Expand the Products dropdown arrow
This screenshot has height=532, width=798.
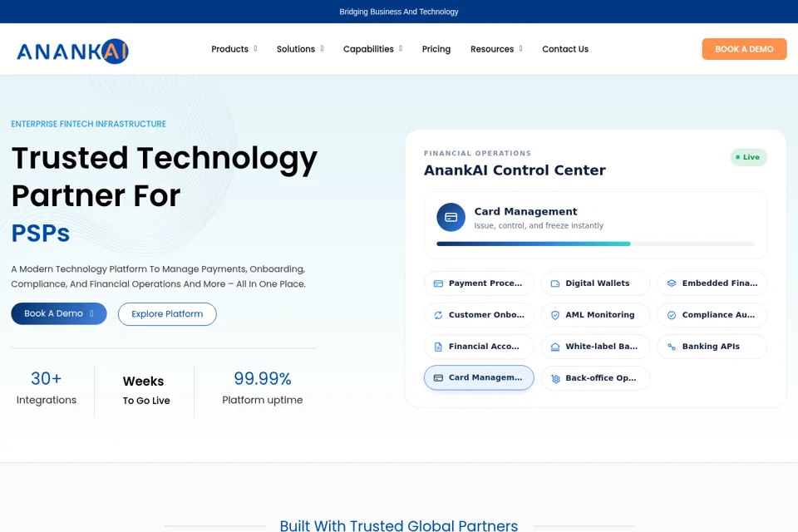click(255, 49)
